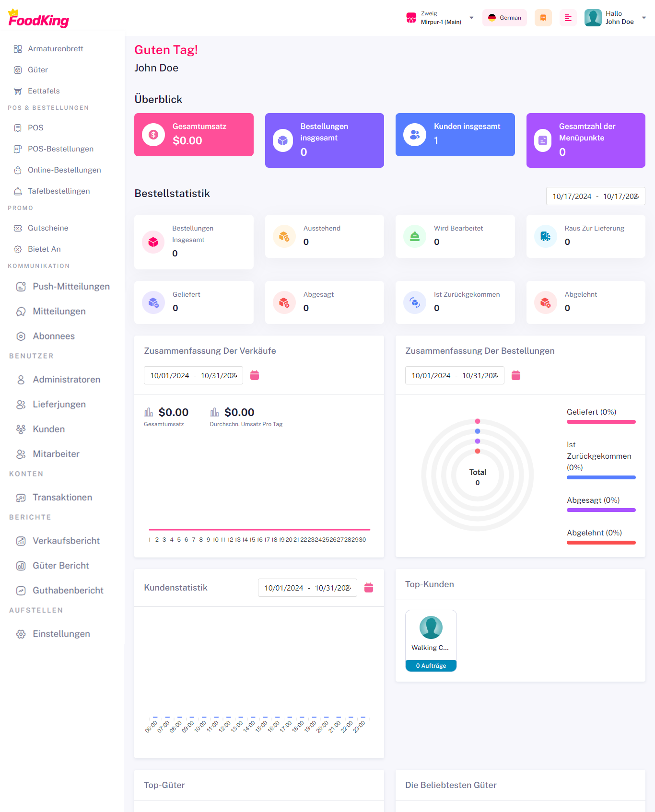Click the pink Geliefert legend bar
Viewport: 655px width, 812px height.
601,422
